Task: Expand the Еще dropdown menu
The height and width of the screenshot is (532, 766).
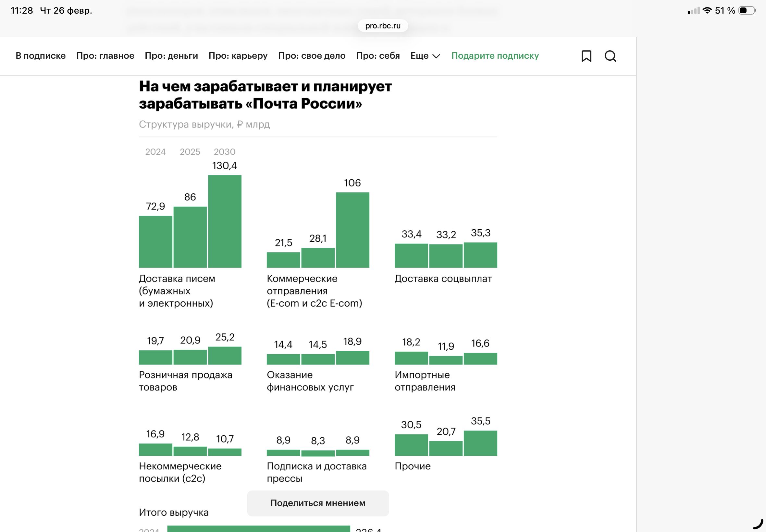Action: pos(420,56)
